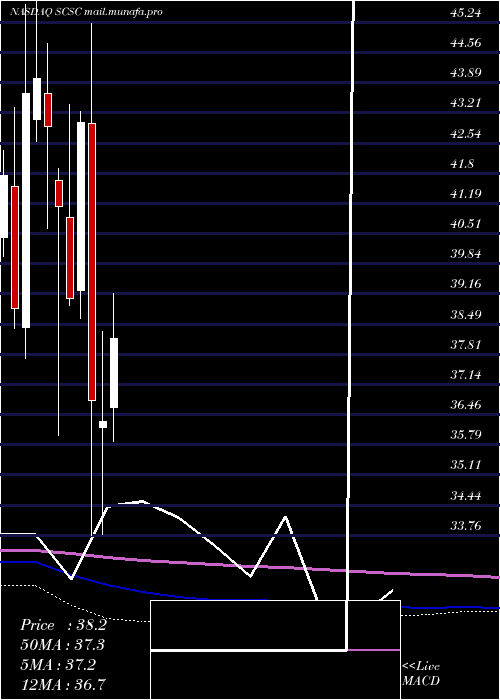The image size is (500, 700).
Task: Click the 33.76 price axis label
Action: (466, 525)
